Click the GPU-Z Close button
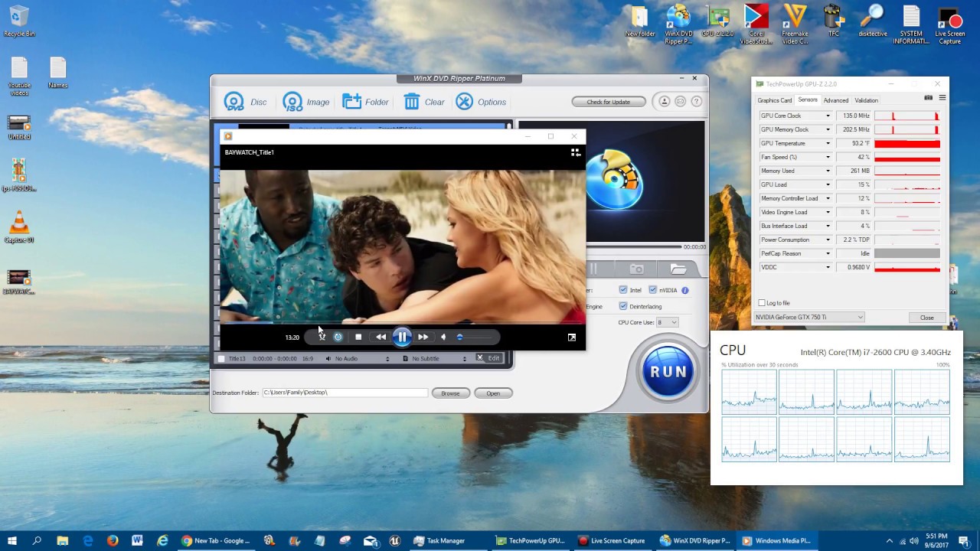Screen dimensions: 980x551 pos(927,318)
